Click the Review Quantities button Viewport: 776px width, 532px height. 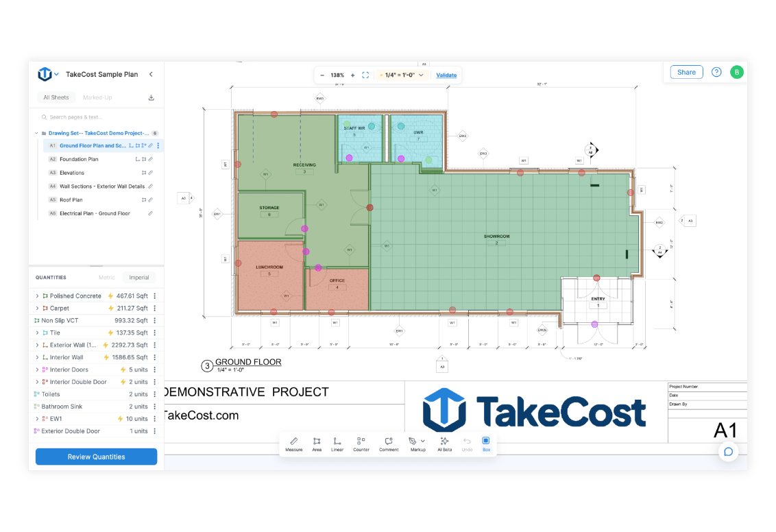(x=96, y=457)
